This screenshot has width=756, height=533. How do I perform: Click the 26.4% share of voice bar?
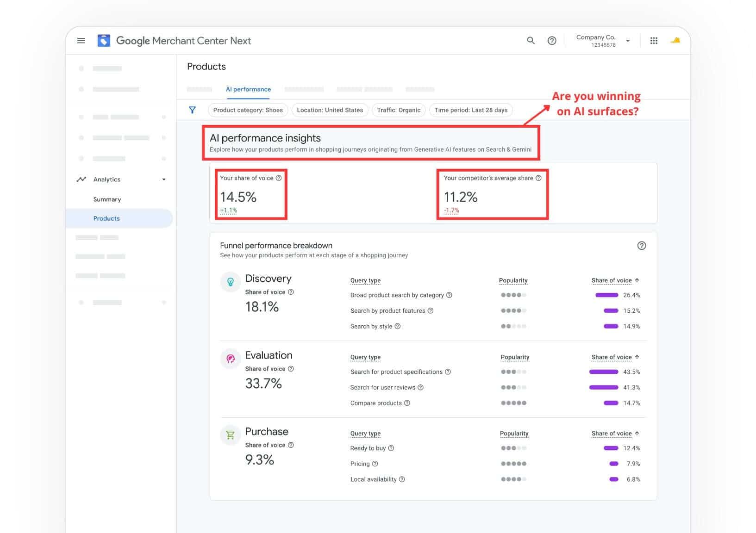607,295
